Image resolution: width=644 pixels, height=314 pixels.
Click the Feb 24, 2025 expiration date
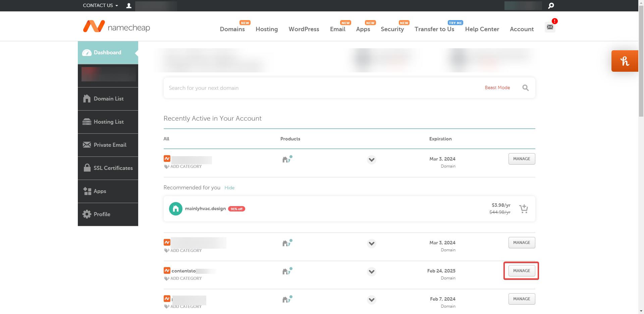click(x=441, y=271)
